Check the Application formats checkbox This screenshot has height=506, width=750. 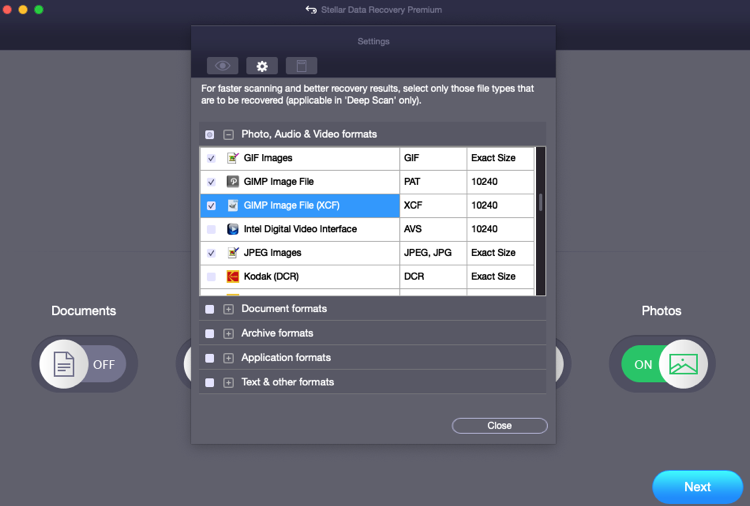(210, 358)
